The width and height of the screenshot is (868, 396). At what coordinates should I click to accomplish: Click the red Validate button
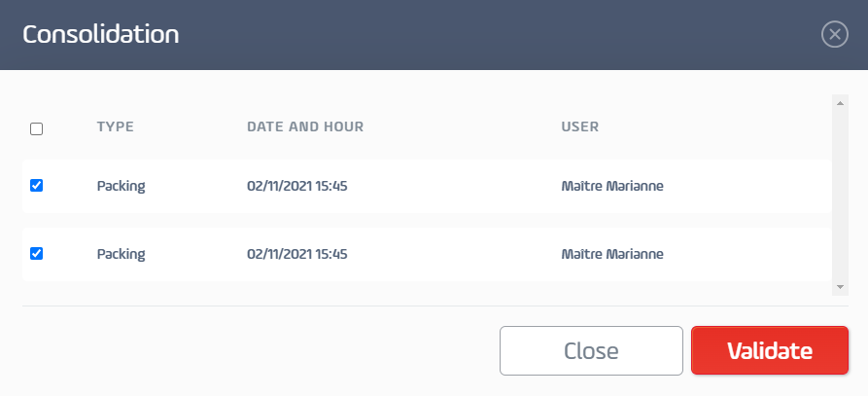(x=770, y=350)
